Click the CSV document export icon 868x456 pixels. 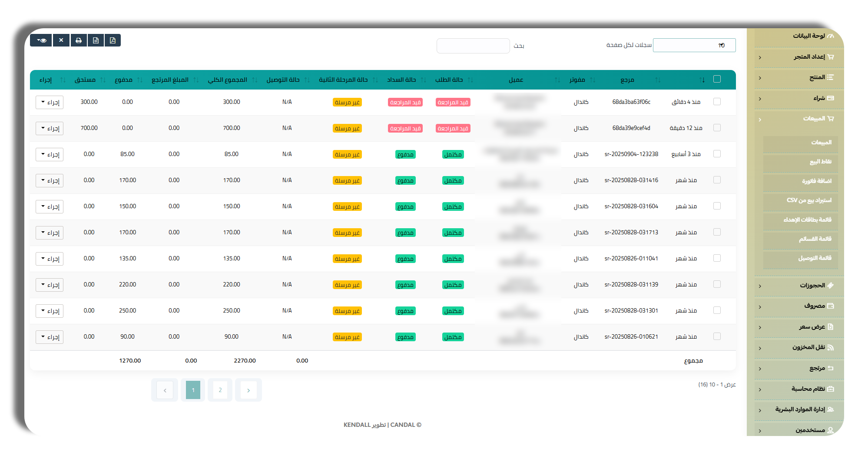(96, 40)
